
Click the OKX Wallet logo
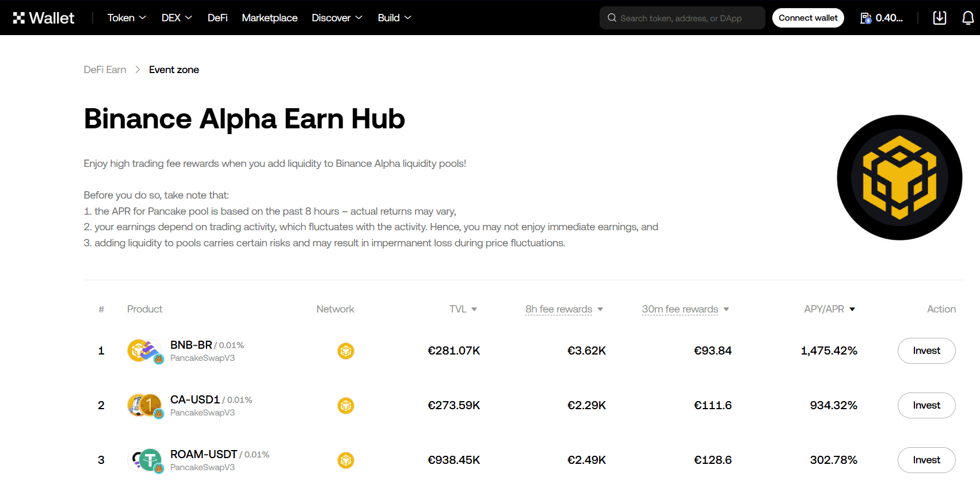point(44,18)
